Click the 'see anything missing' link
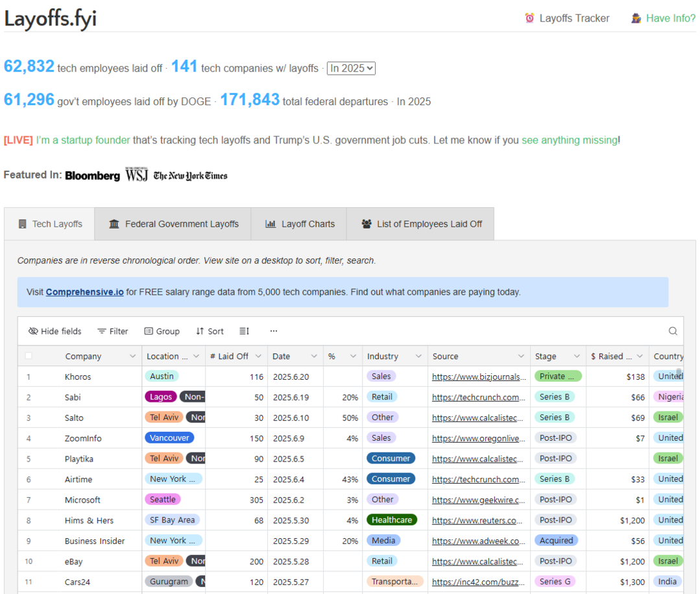700x594 pixels. coord(570,140)
